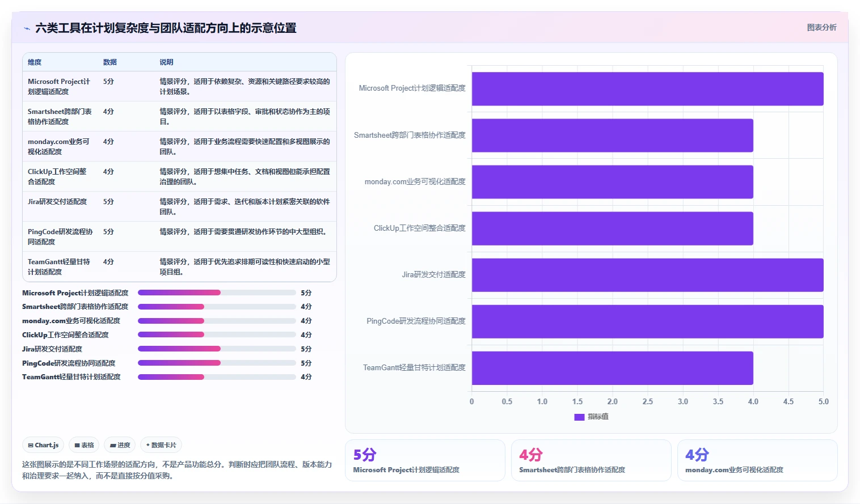Click the TeamGantt progress bar
This screenshot has height=504, width=860.
click(217, 377)
